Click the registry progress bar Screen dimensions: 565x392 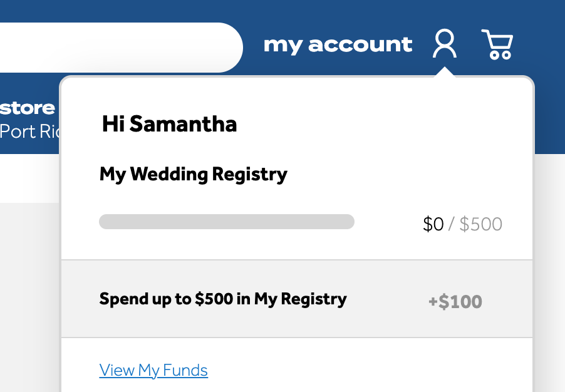[x=227, y=222]
